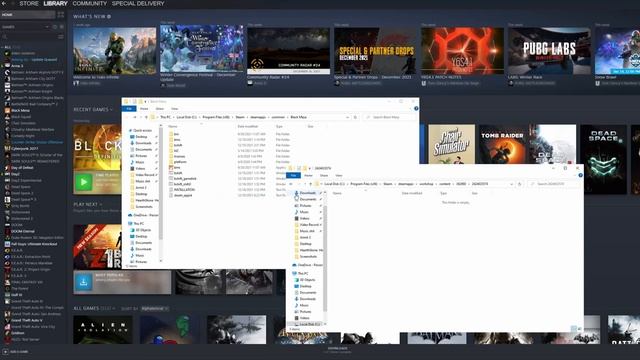Select Arma 3 in the Steam game list
Image resolution: width=640 pixels, height=360 pixels.
(17, 66)
